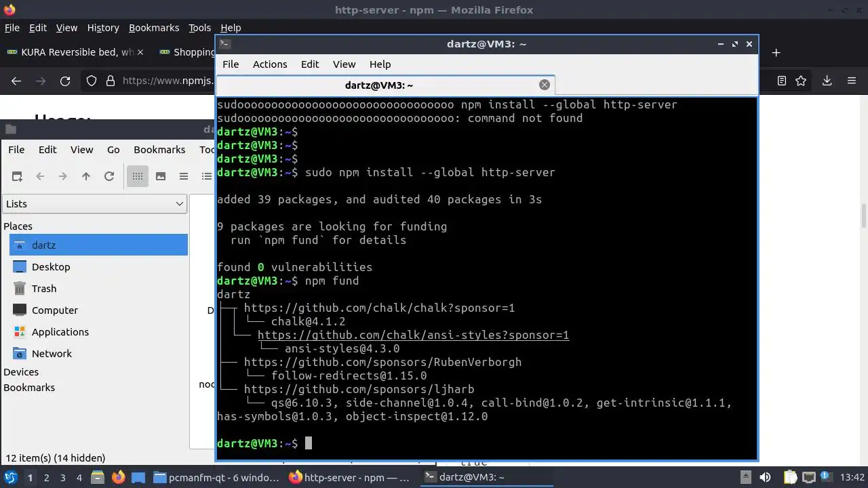Reload the folder in the file manager
The image size is (868, 488).
click(x=109, y=176)
